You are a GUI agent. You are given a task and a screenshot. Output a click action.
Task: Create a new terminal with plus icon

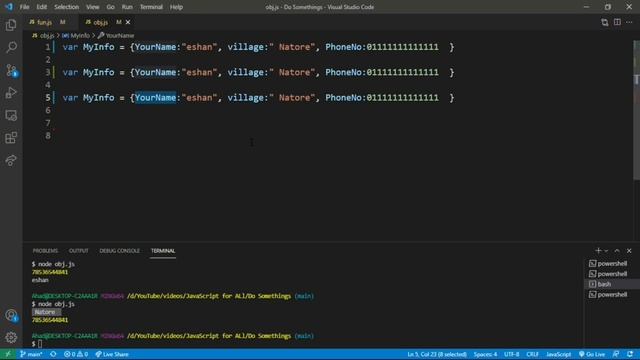click(x=598, y=251)
